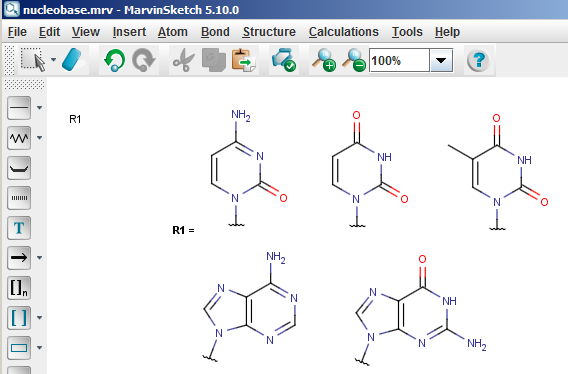Select the reaction arrow tool
Screen dimensions: 568x374
(x=19, y=258)
